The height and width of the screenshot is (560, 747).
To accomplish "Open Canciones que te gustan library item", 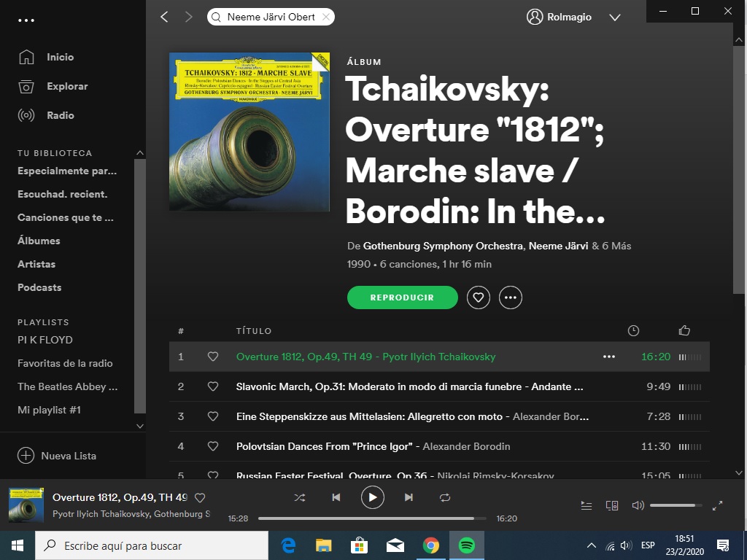I will 66,217.
